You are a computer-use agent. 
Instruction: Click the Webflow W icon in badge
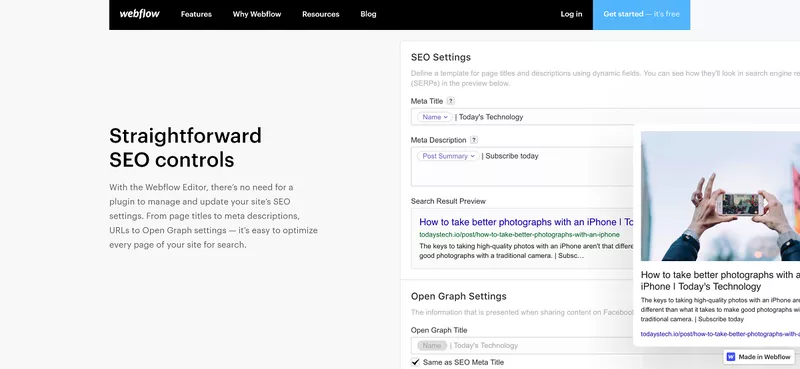click(731, 357)
